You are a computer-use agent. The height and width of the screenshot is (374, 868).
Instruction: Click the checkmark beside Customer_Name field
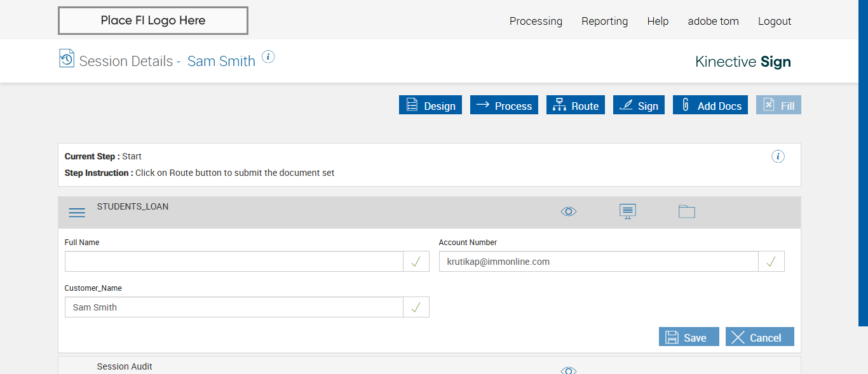(416, 307)
